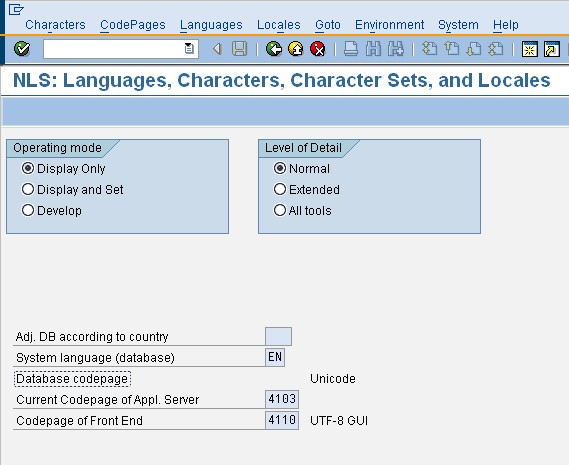Screen dimensions: 569x465
Task: Click the Create New Session icon
Action: click(x=529, y=49)
